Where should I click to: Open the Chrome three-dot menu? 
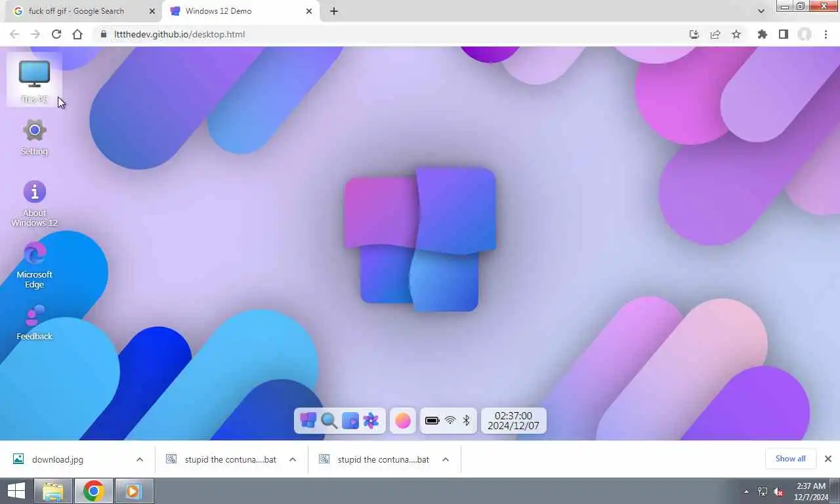point(826,34)
